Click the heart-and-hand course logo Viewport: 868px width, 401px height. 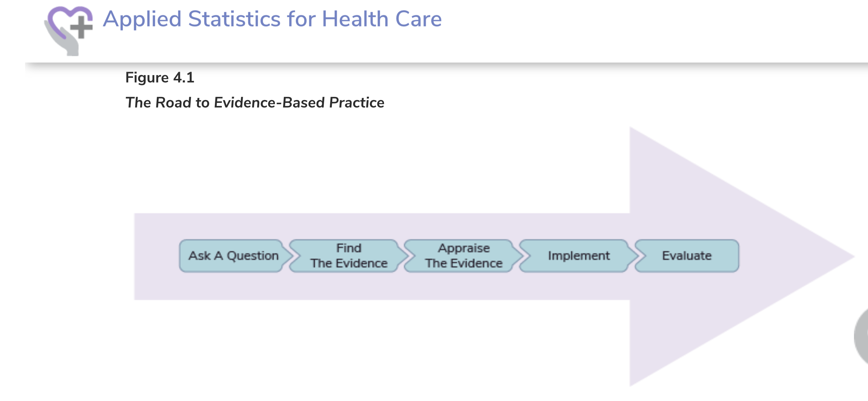(x=68, y=31)
